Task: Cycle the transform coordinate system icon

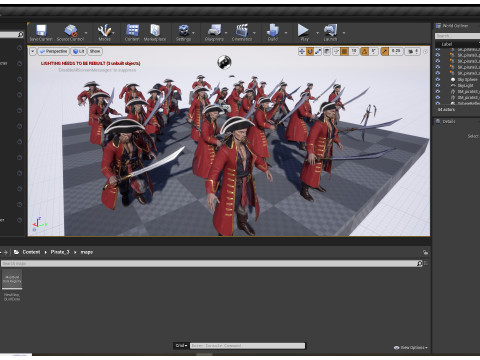Action: click(x=327, y=51)
